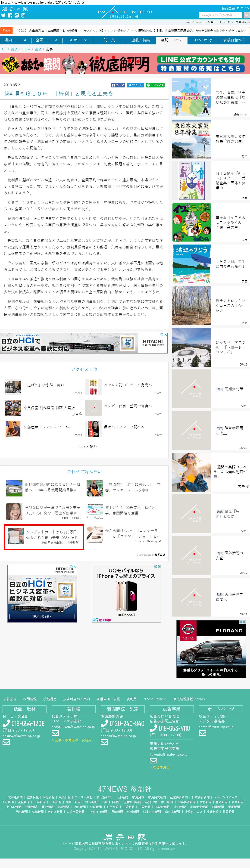250x868 pixels.
Task: Open 論説 吉崎御坊世界遺産へ article
Action: tap(229, 597)
